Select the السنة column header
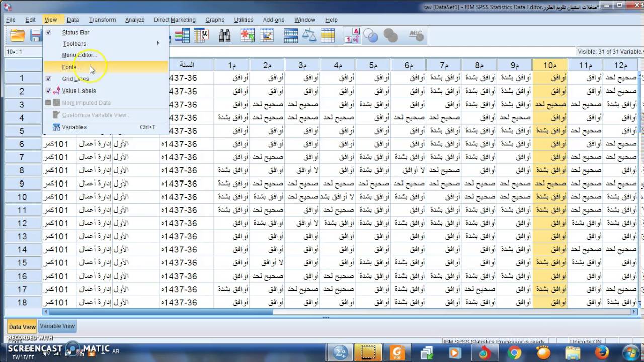The image size is (644, 362). [x=186, y=65]
